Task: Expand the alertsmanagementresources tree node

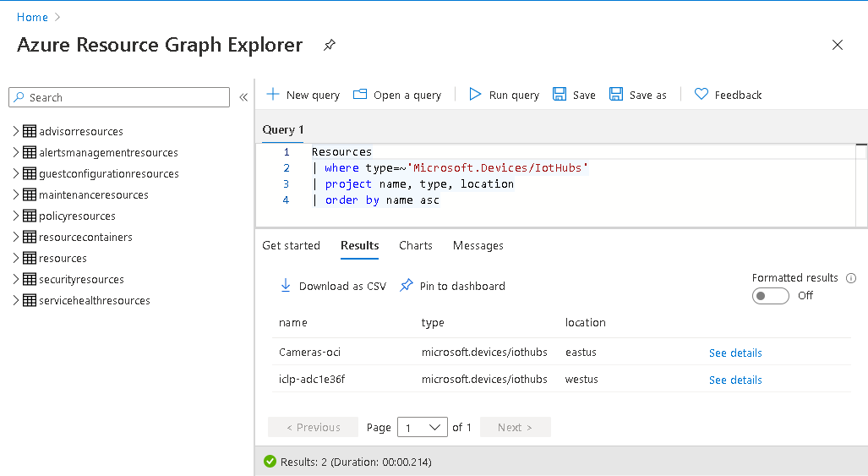Action: click(16, 152)
